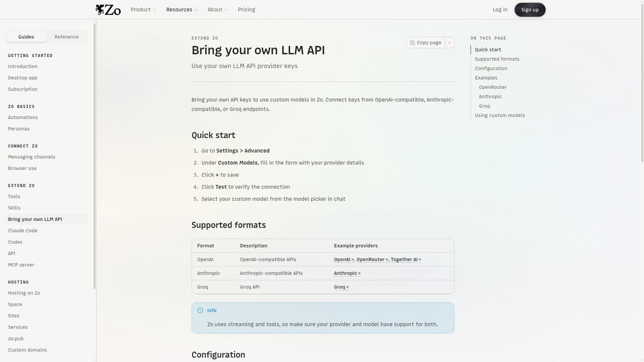This screenshot has width=644, height=362.
Task: Click the Copy page button
Action: [x=426, y=43]
